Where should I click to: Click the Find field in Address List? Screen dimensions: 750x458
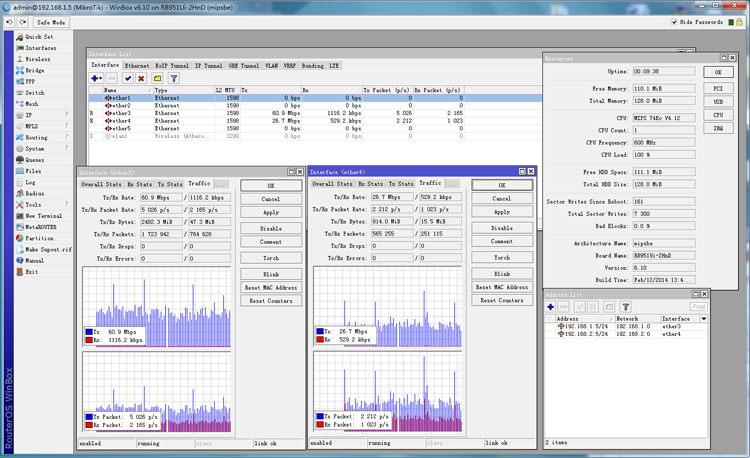[x=700, y=306]
